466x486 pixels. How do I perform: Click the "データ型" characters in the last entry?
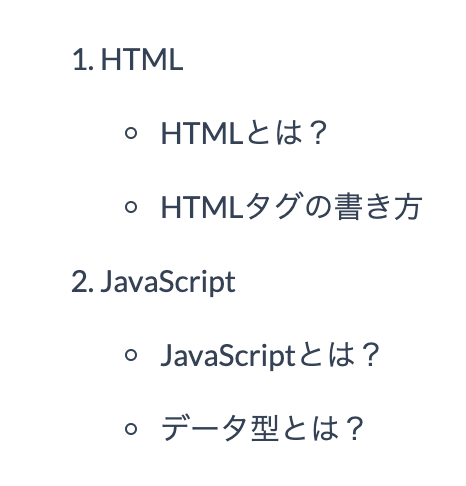click(x=220, y=428)
